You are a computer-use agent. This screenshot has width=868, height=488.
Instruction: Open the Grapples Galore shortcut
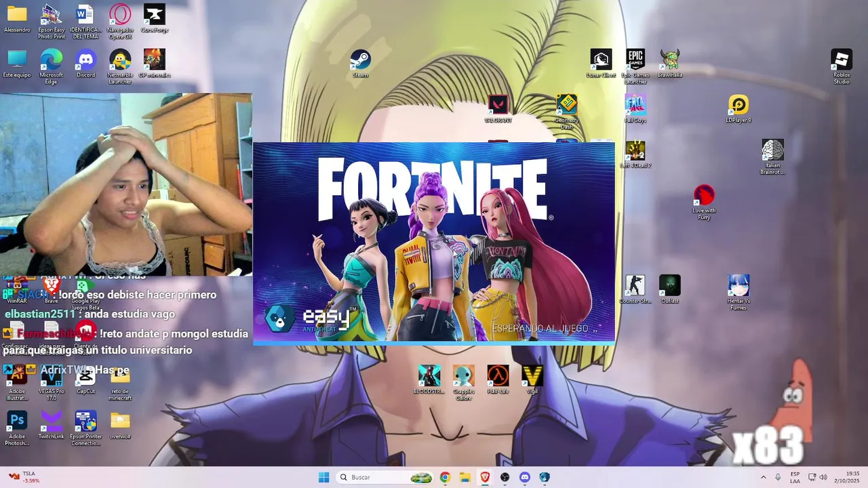tap(464, 383)
